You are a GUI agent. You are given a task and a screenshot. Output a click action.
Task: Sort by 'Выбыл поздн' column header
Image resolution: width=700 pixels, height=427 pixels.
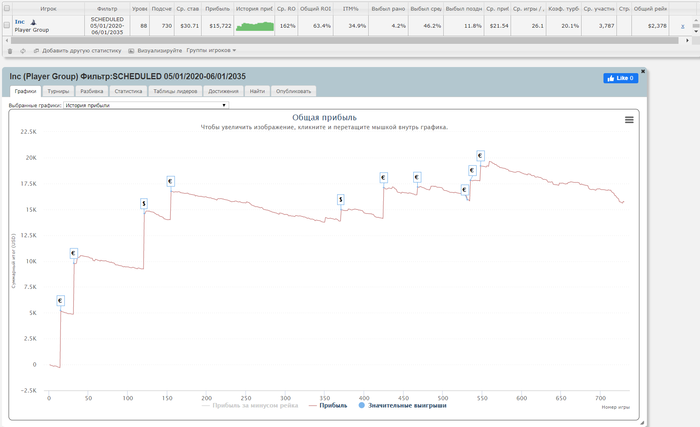pyautogui.click(x=463, y=8)
